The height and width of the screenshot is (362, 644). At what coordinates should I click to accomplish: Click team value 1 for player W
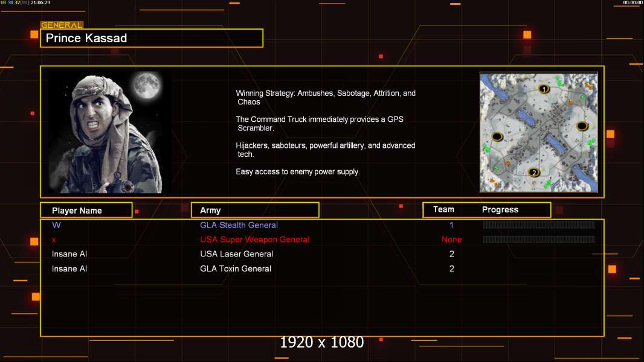pos(451,225)
